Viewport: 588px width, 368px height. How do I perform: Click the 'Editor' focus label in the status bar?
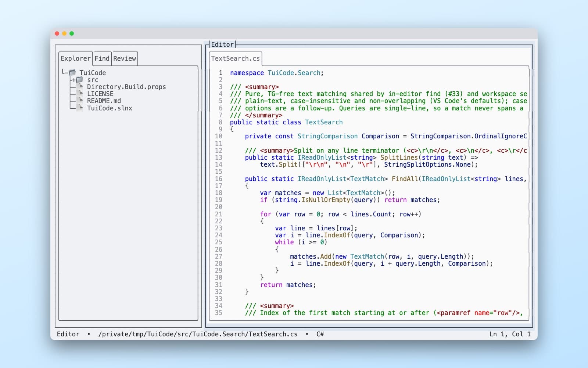click(x=68, y=334)
